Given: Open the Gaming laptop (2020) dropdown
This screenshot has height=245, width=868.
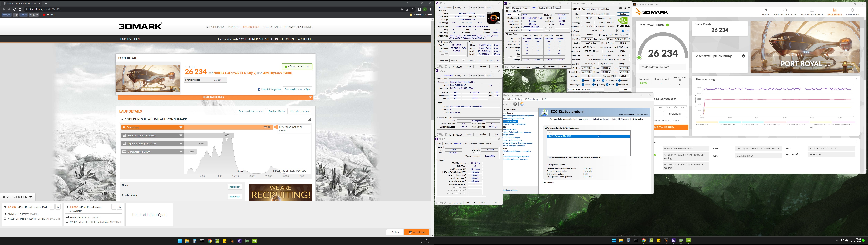Looking at the screenshot, I should pos(181,152).
